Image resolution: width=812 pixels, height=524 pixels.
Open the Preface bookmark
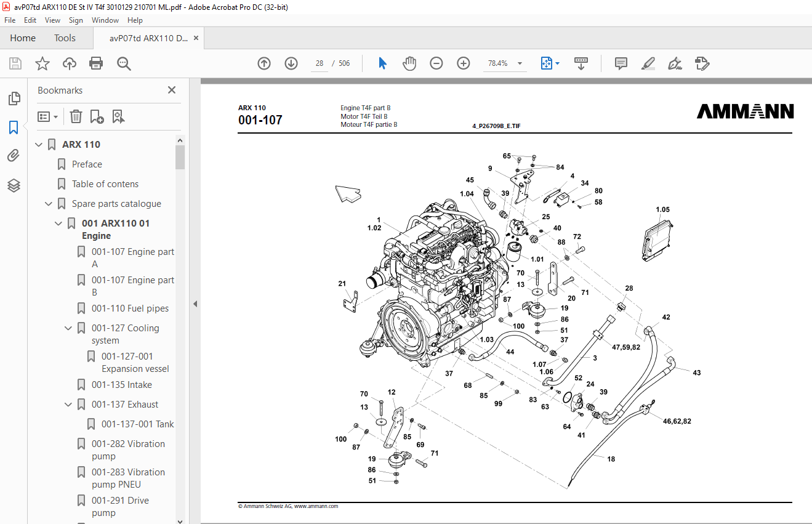click(87, 164)
